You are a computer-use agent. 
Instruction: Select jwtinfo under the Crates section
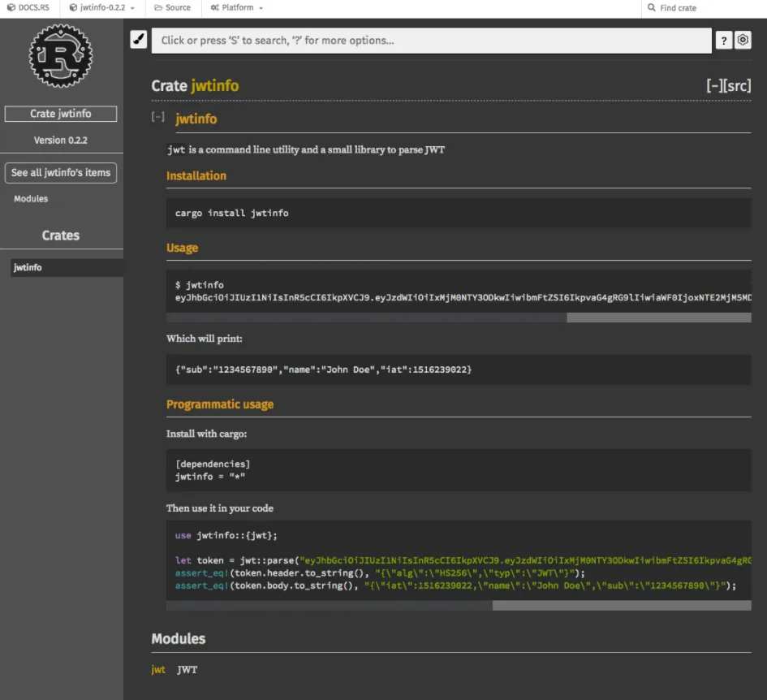tap(26, 266)
